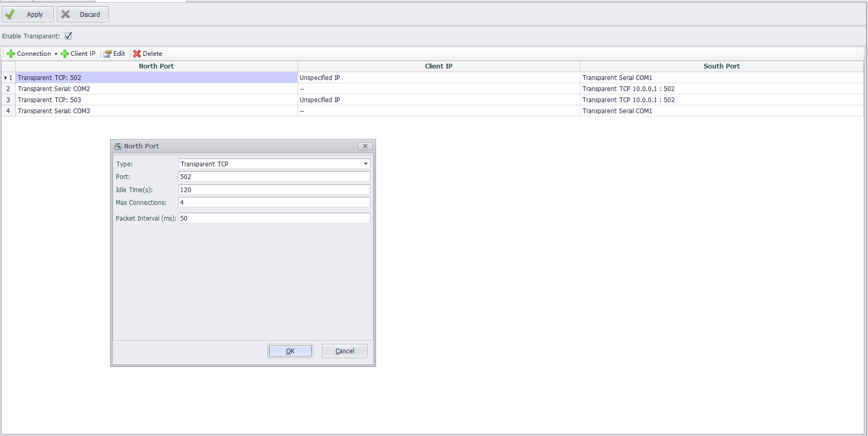Click the Packet Interval (ms) field
The width and height of the screenshot is (868, 436).
pyautogui.click(x=274, y=218)
